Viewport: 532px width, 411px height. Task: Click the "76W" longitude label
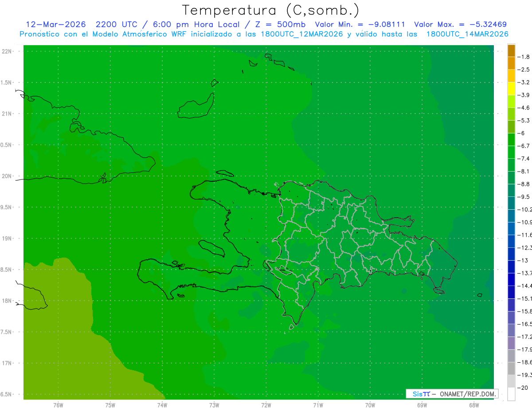[58, 405]
